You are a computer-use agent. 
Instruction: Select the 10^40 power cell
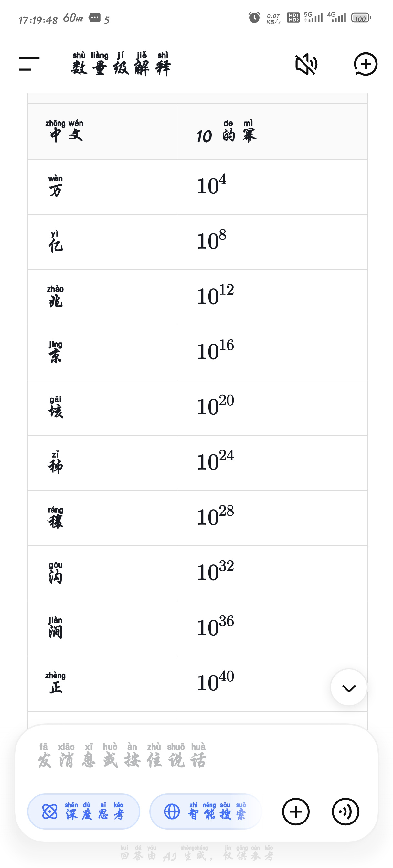[272, 684]
